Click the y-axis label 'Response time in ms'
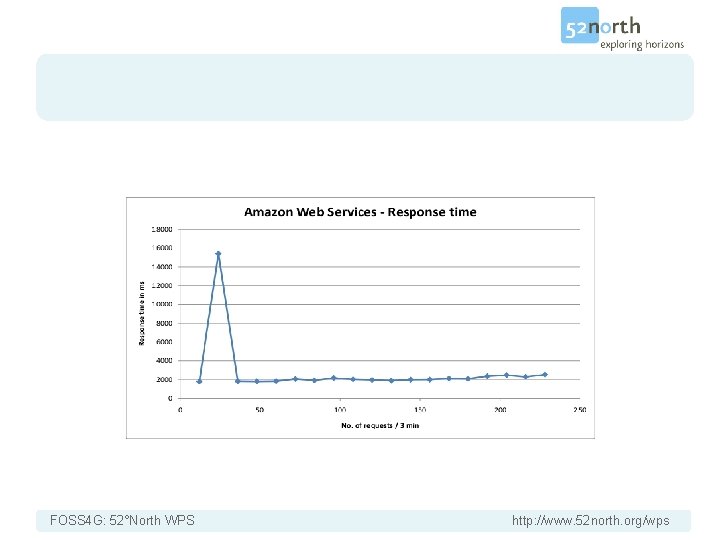 (x=141, y=313)
